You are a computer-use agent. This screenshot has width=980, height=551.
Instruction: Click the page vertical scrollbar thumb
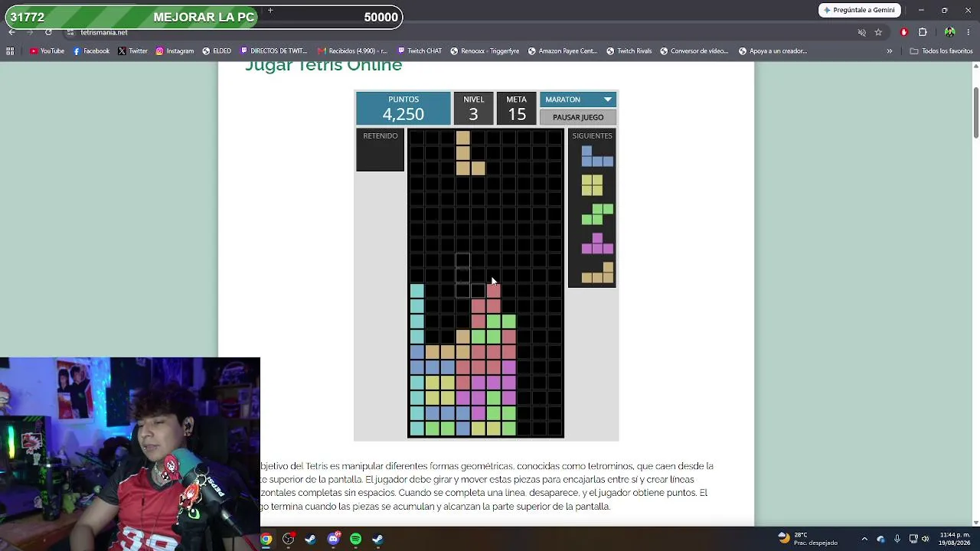tap(976, 113)
